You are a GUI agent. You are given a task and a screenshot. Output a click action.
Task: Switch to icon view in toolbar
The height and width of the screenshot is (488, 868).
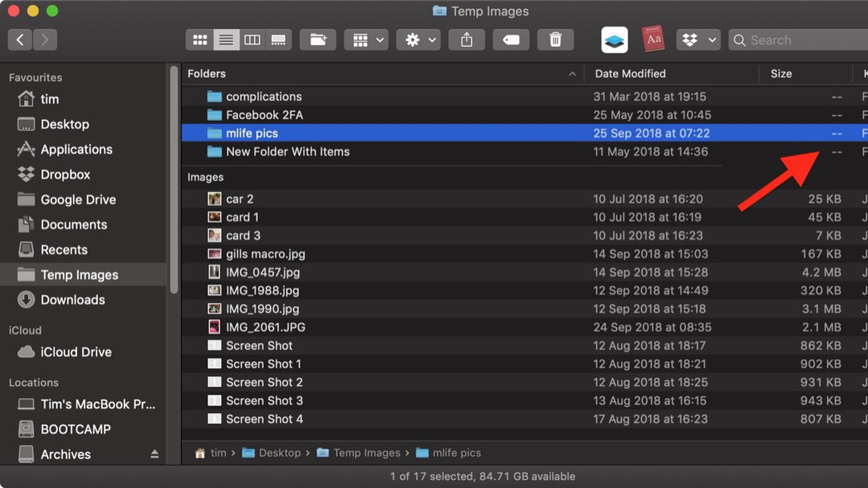200,40
